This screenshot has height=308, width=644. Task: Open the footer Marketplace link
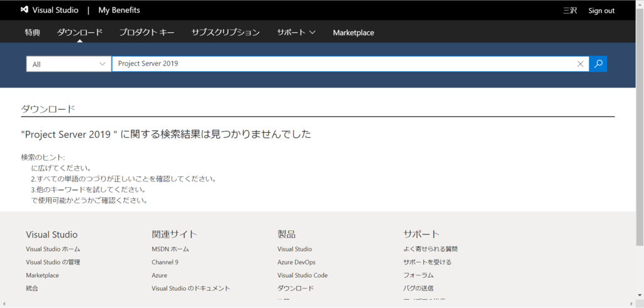point(42,275)
